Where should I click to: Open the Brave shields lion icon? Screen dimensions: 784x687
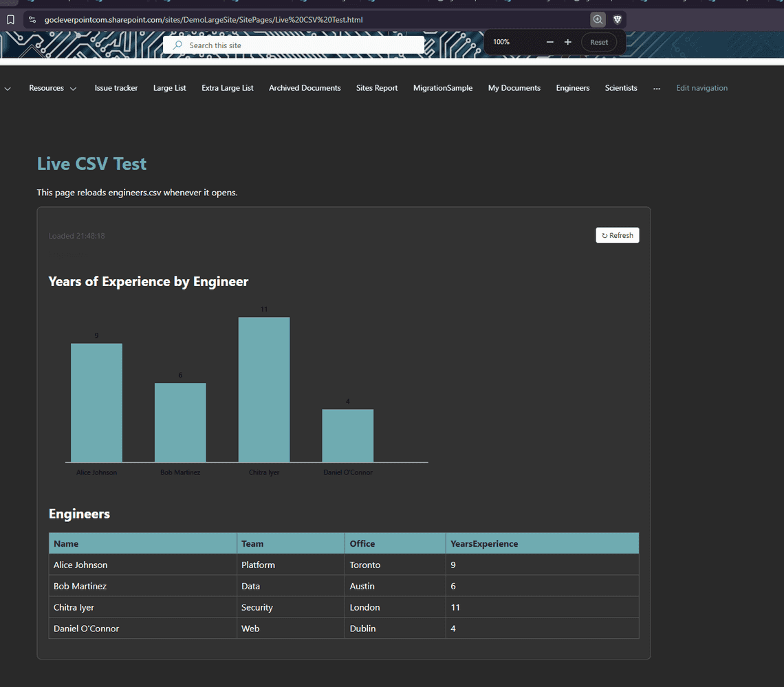[618, 19]
